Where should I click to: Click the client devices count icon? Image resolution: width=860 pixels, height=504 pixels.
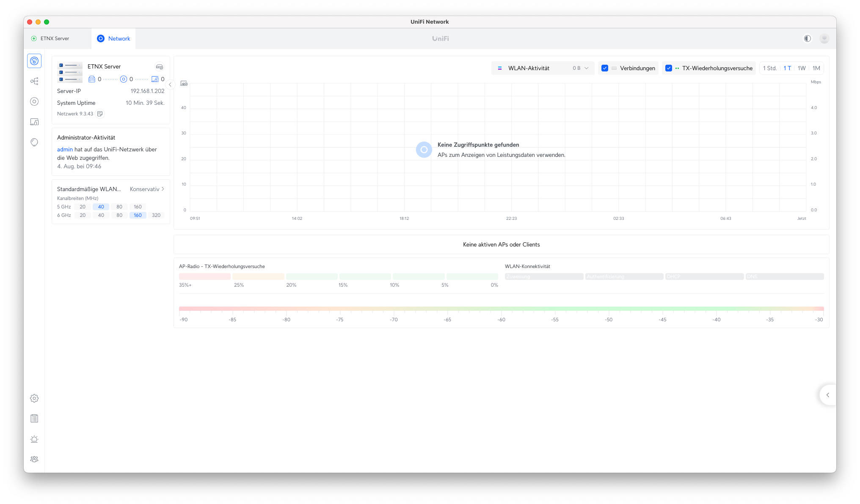155,79
